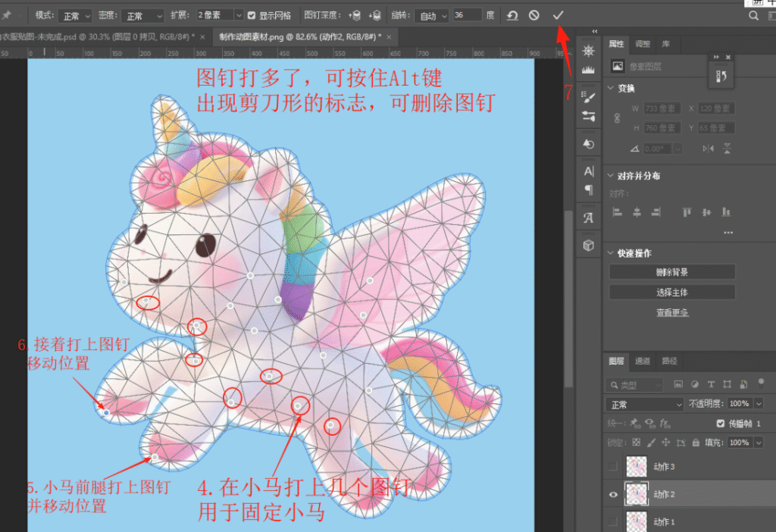The height and width of the screenshot is (532, 776).
Task: Hide the 动作 2 layer eye icon
Action: pyautogui.click(x=612, y=494)
